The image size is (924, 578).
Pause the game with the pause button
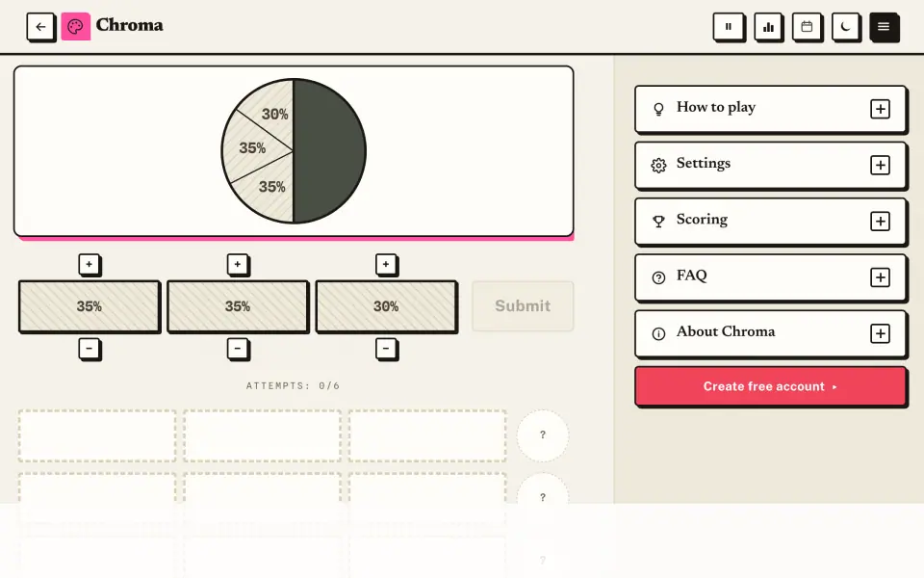[729, 27]
